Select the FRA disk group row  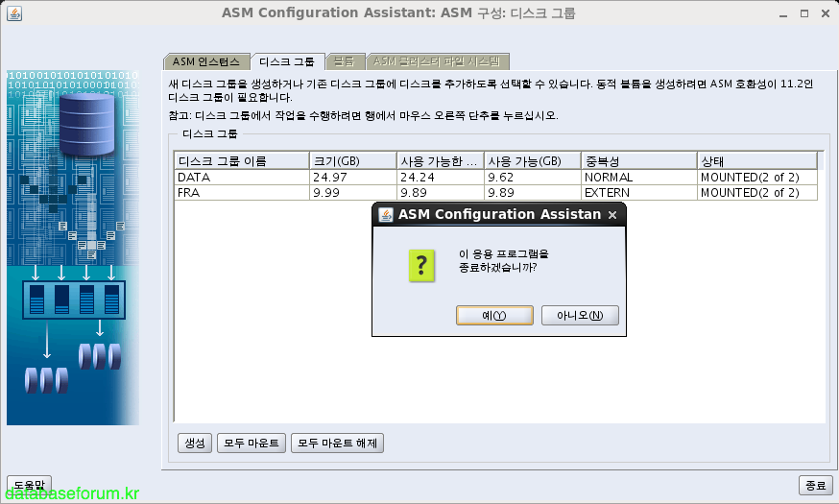(x=240, y=193)
